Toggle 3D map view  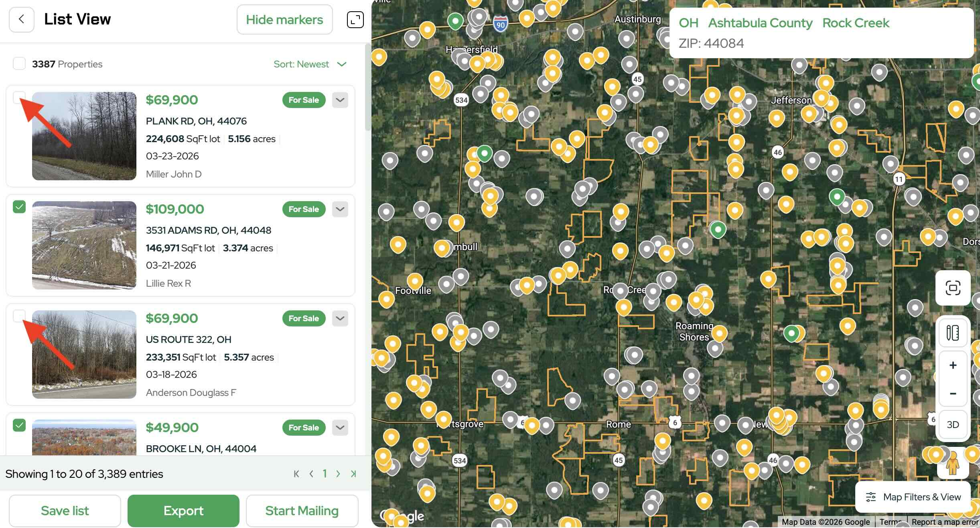pyautogui.click(x=953, y=425)
